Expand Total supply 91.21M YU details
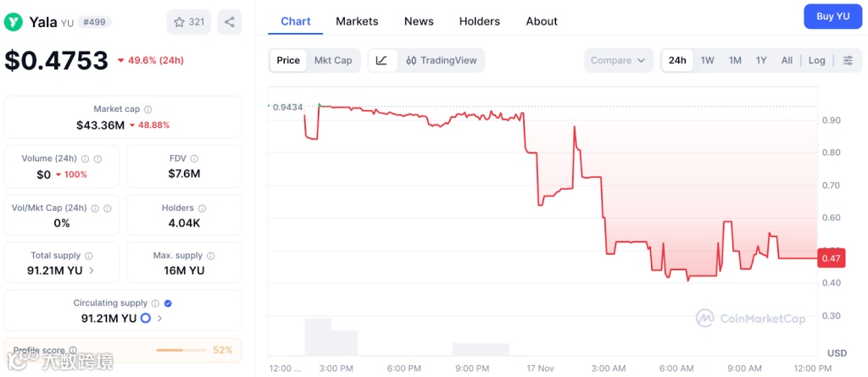 92,270
